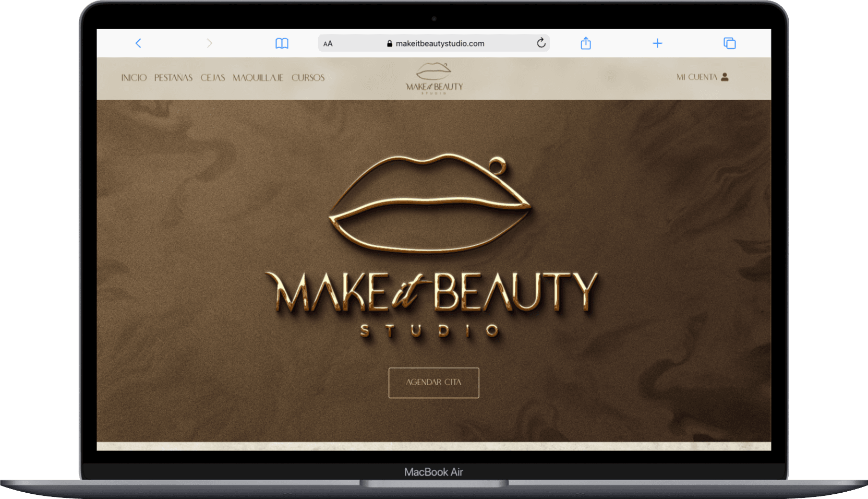868x499 pixels.
Task: Click the reload page icon
Action: click(541, 43)
